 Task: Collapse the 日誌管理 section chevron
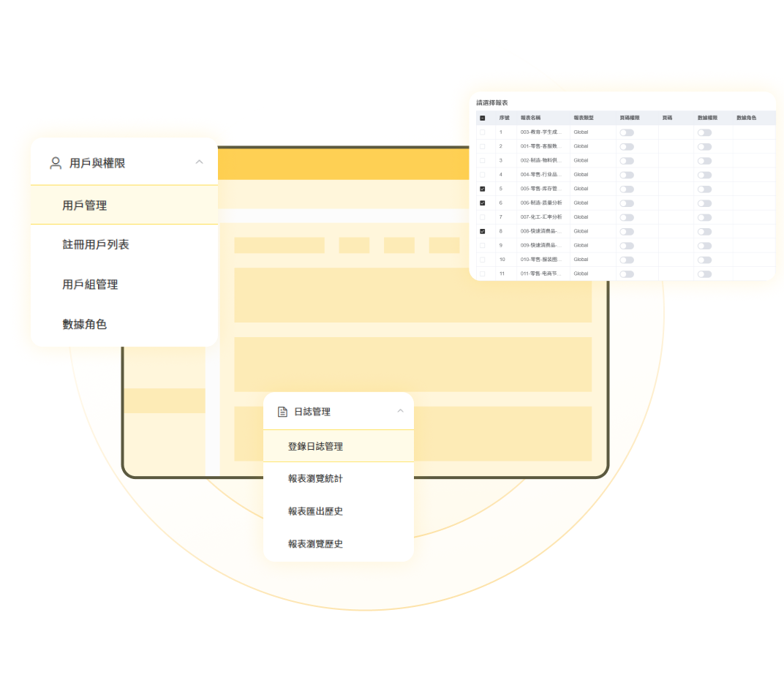pos(400,411)
